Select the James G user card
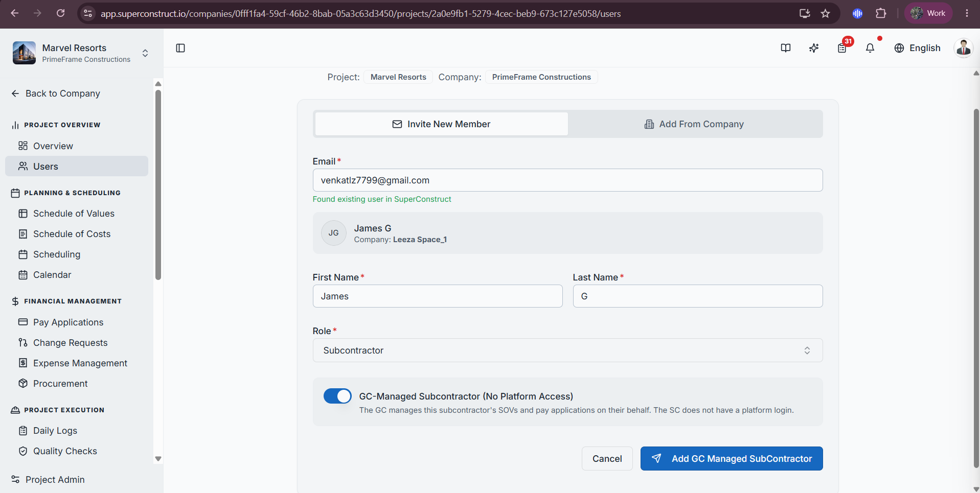Viewport: 980px width, 493px height. [x=567, y=233]
